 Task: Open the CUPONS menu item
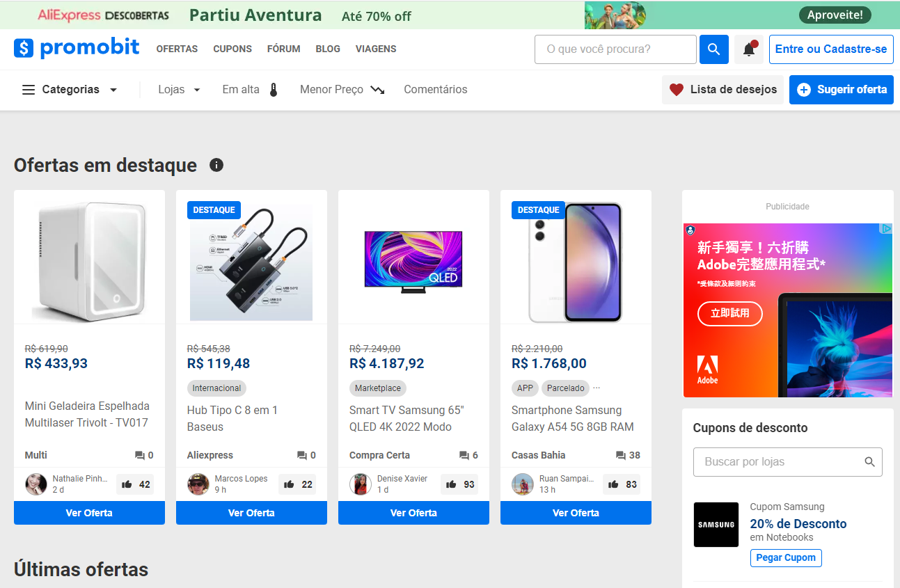pos(232,49)
